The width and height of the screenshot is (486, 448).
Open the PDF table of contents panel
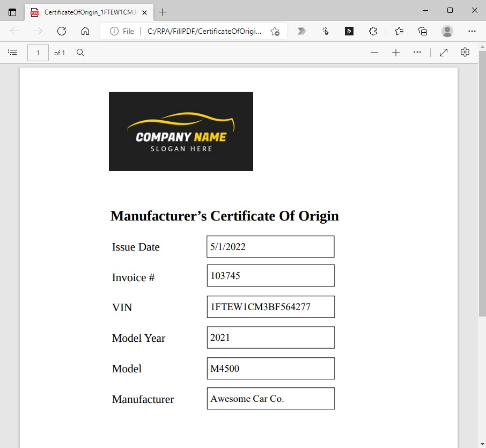pos(12,52)
